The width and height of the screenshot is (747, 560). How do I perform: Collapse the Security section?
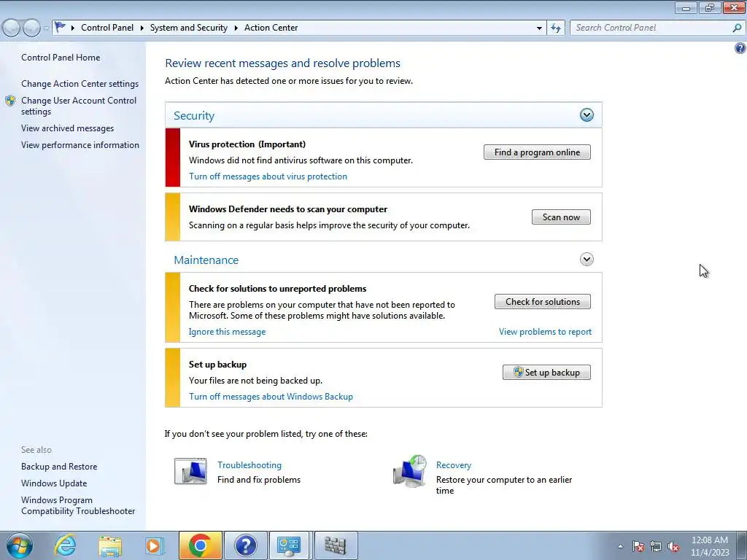pos(587,114)
